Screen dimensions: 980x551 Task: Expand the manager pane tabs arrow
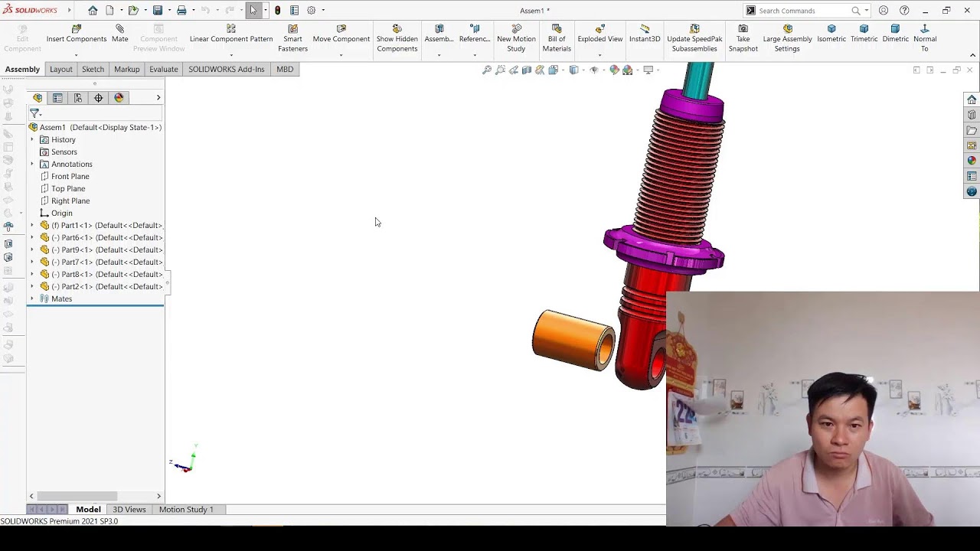pyautogui.click(x=158, y=98)
